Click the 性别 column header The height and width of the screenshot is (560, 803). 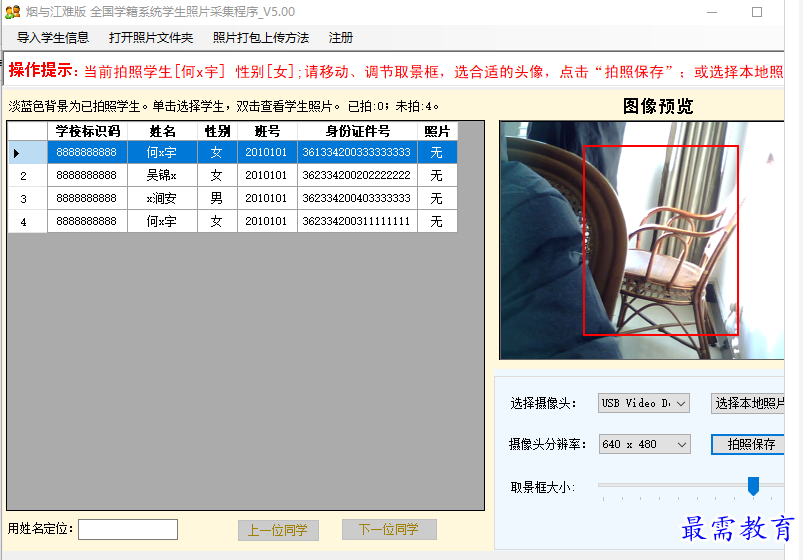coord(217,131)
